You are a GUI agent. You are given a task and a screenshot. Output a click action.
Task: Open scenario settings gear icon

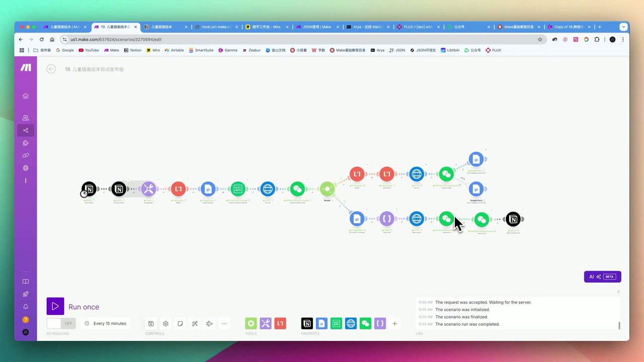(166, 323)
